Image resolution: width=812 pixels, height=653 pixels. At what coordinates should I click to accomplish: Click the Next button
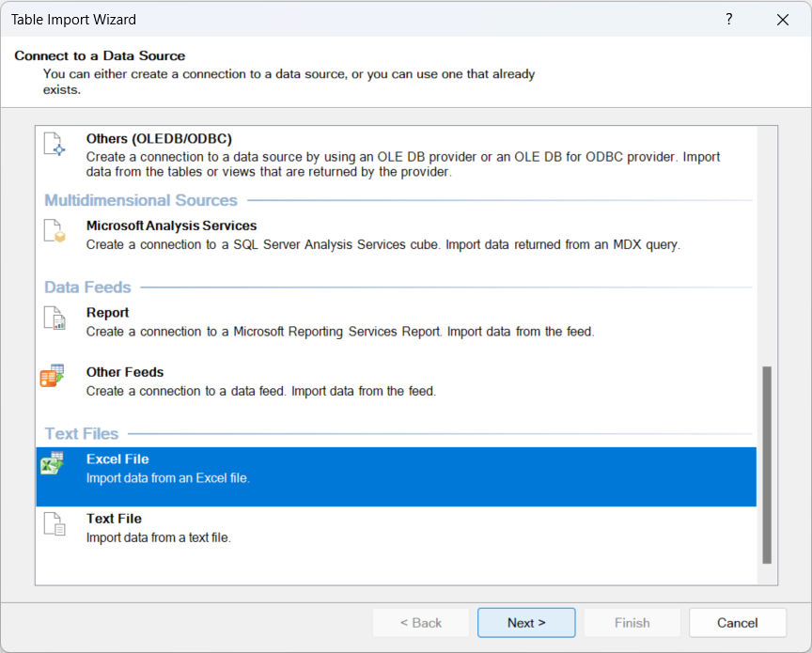526,622
